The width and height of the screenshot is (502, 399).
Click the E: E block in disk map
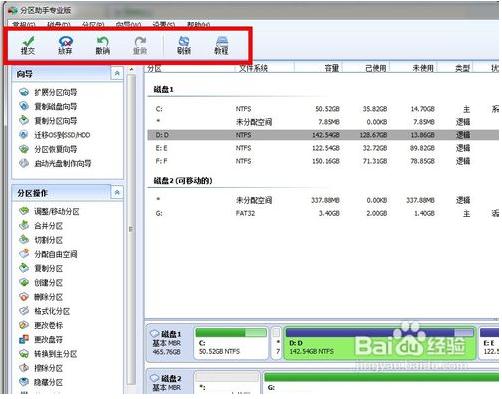pos(489,343)
